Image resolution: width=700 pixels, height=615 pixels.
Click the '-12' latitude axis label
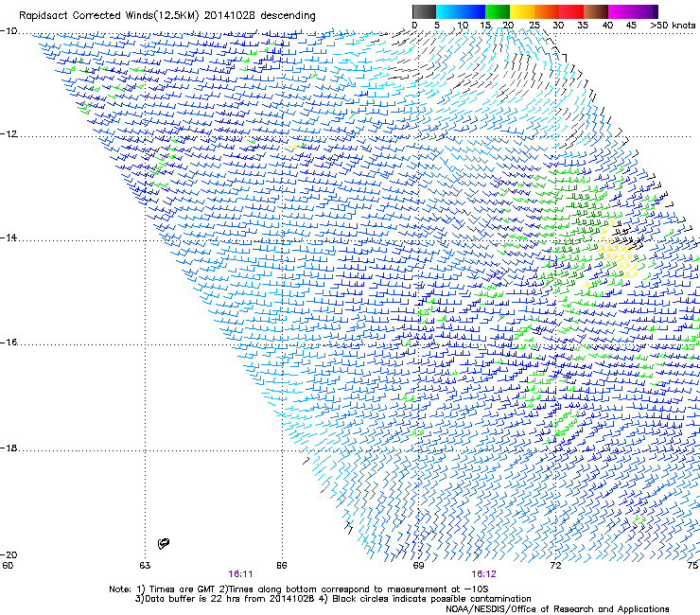click(x=9, y=134)
